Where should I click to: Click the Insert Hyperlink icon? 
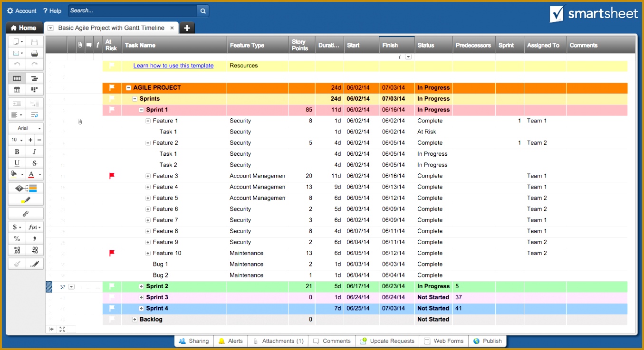26,213
